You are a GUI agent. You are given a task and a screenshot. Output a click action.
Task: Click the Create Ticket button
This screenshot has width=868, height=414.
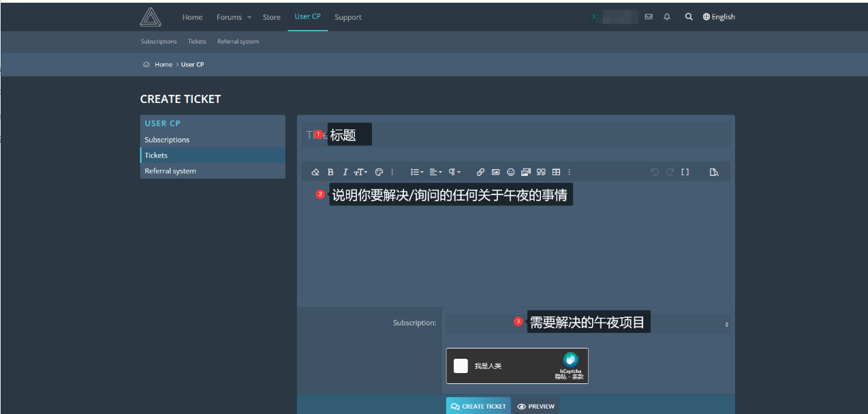478,406
